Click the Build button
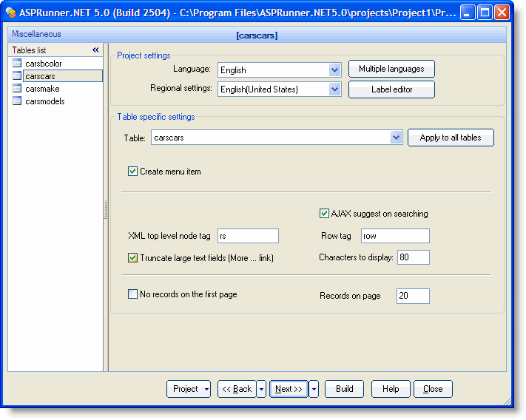Screen dimensions: 526x420 click(x=344, y=389)
